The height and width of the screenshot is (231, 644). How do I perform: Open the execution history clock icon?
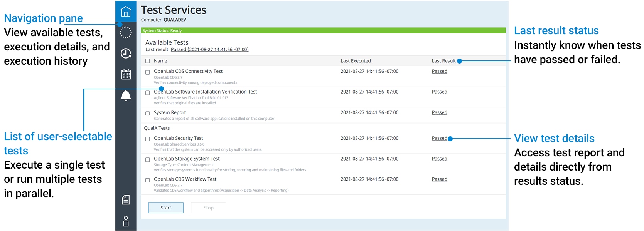click(x=126, y=53)
